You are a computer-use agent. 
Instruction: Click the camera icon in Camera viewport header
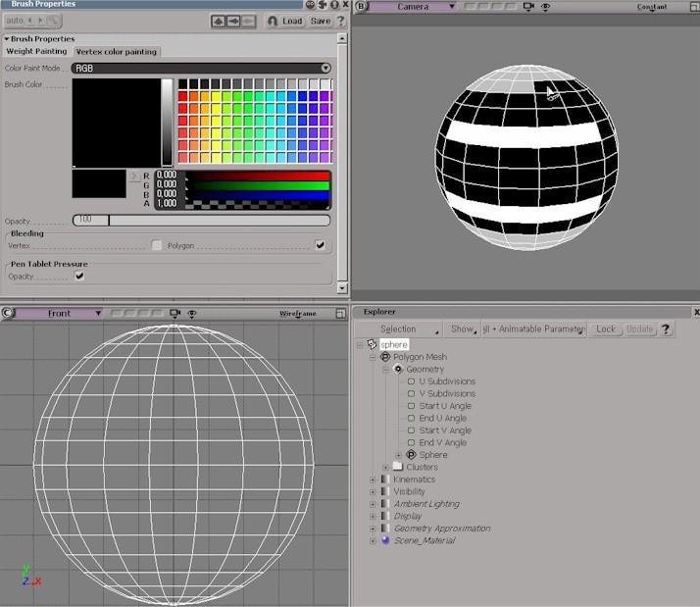pos(528,7)
